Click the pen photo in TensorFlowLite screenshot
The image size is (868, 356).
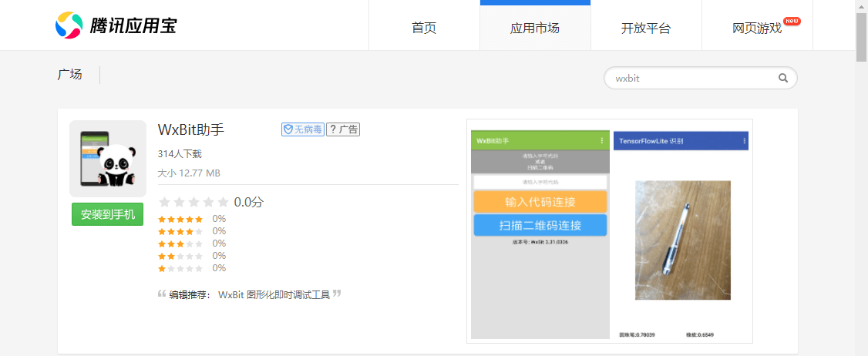pyautogui.click(x=682, y=240)
